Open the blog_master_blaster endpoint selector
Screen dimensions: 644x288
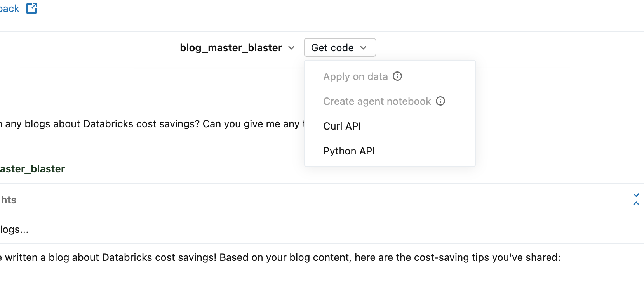231,48
